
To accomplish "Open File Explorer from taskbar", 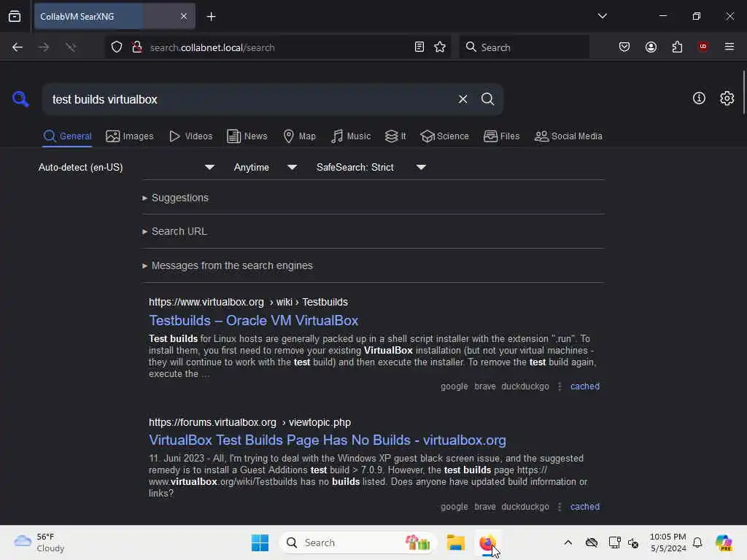I will [x=455, y=542].
